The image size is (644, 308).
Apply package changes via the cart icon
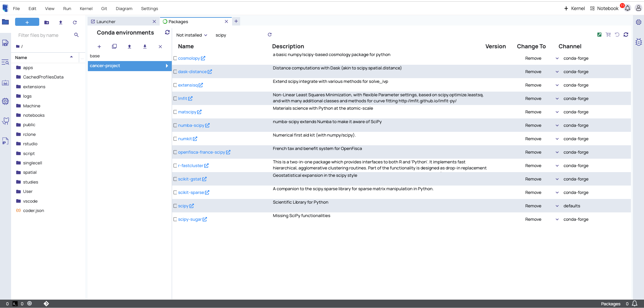coord(608,35)
